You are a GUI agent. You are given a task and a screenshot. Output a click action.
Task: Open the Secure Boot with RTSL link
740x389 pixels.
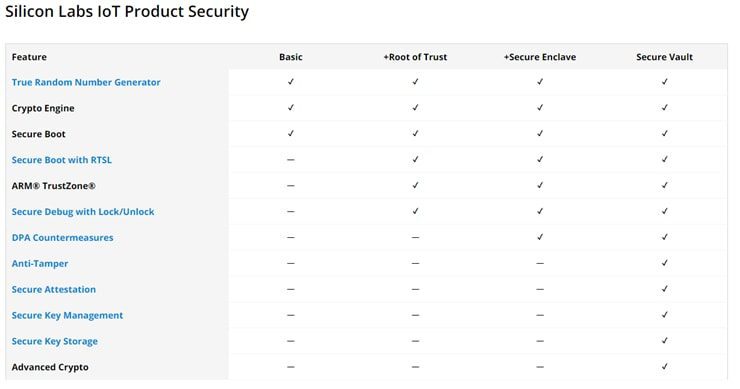[x=62, y=160]
